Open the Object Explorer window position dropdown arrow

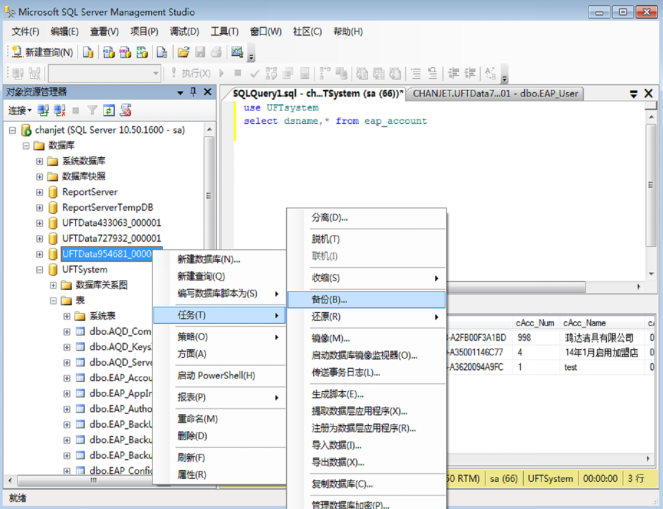point(180,92)
